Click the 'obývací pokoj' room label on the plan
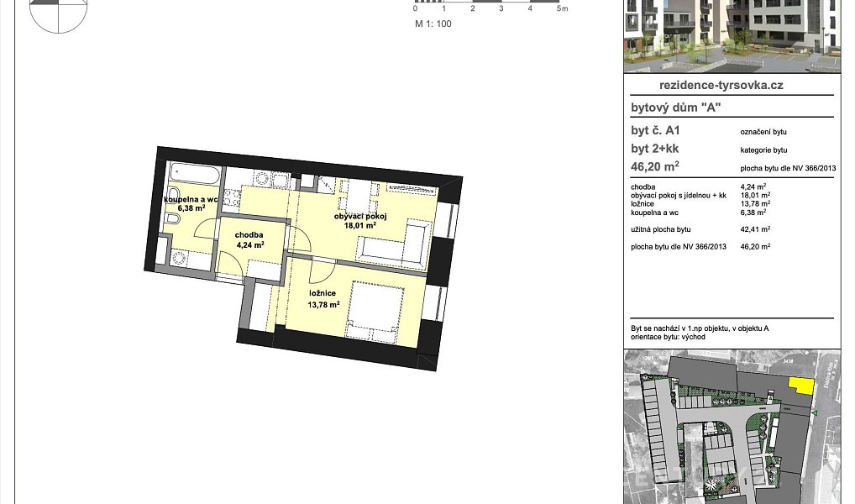The width and height of the screenshot is (855, 504). pos(360,217)
